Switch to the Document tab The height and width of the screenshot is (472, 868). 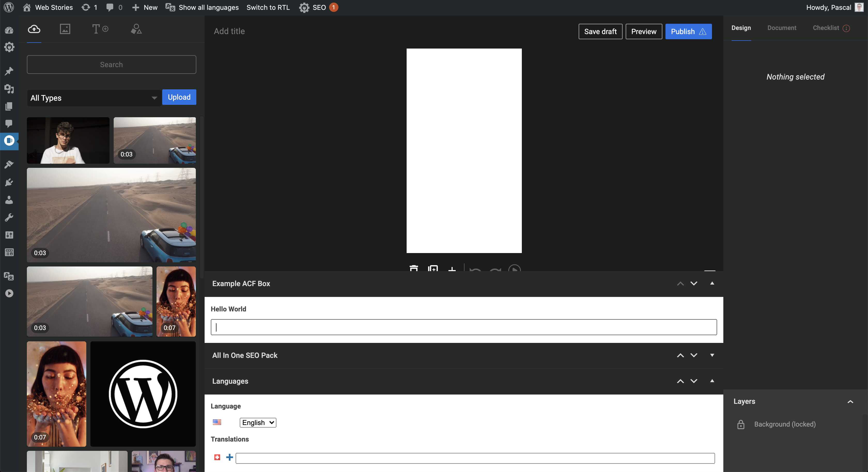pyautogui.click(x=782, y=28)
